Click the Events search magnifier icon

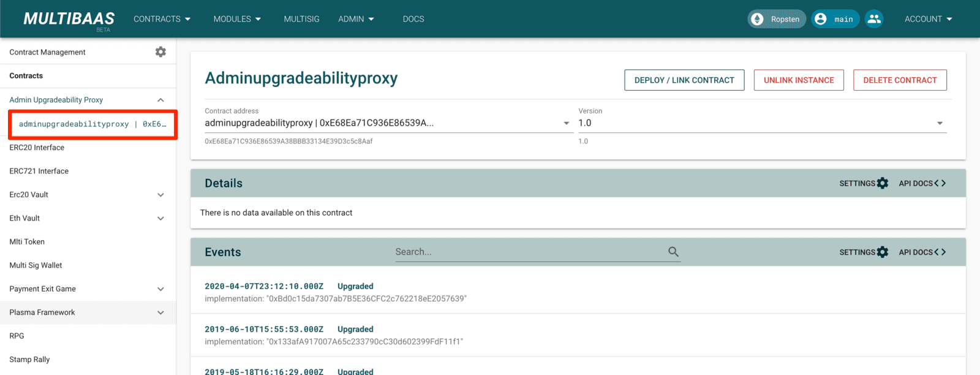673,252
